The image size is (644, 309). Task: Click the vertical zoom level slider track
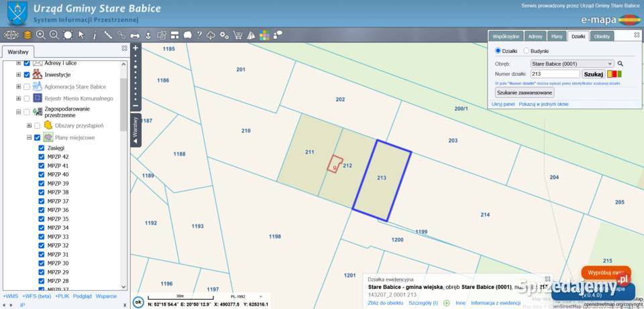[136, 76]
